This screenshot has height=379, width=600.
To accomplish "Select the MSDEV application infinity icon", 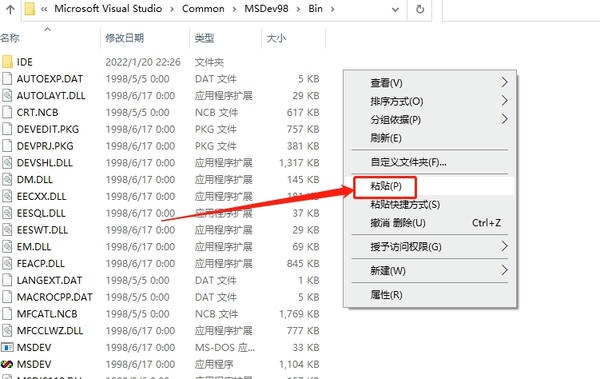I will 7,364.
